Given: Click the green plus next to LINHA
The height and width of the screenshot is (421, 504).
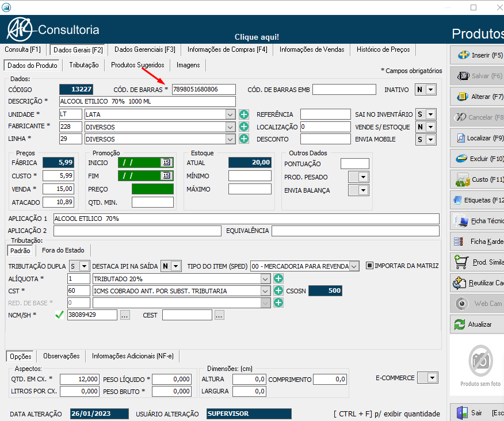Looking at the screenshot, I should tap(244, 139).
